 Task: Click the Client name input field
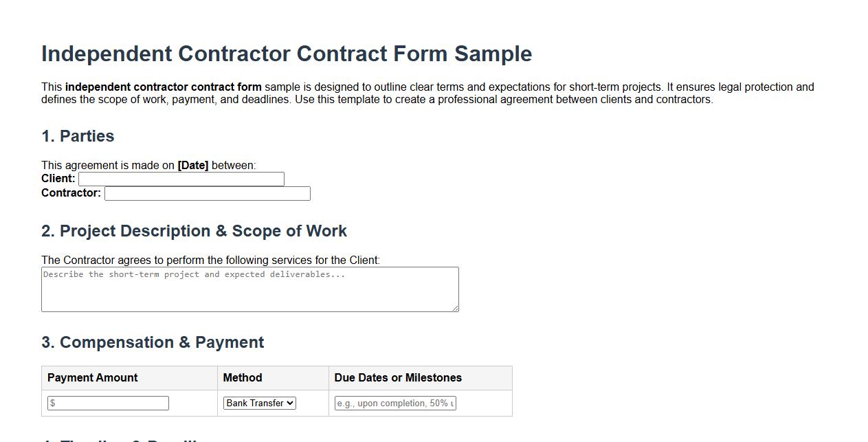coord(181,179)
